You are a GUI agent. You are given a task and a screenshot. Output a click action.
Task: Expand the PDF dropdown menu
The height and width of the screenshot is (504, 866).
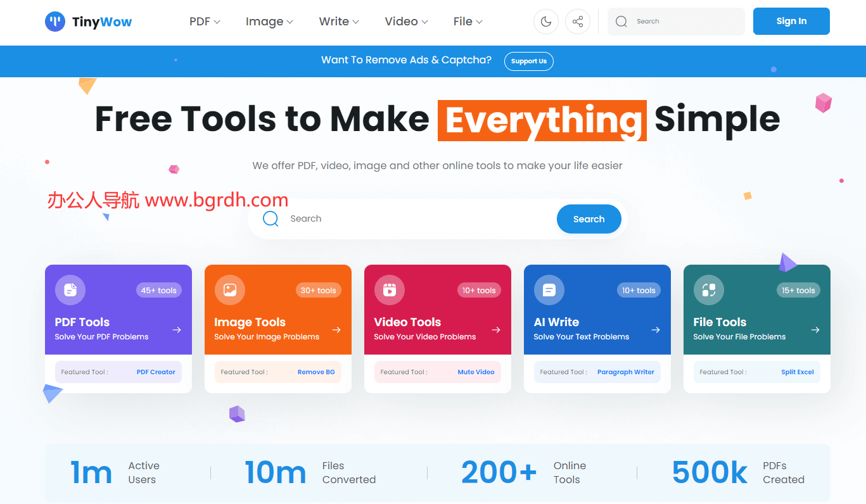(x=205, y=22)
